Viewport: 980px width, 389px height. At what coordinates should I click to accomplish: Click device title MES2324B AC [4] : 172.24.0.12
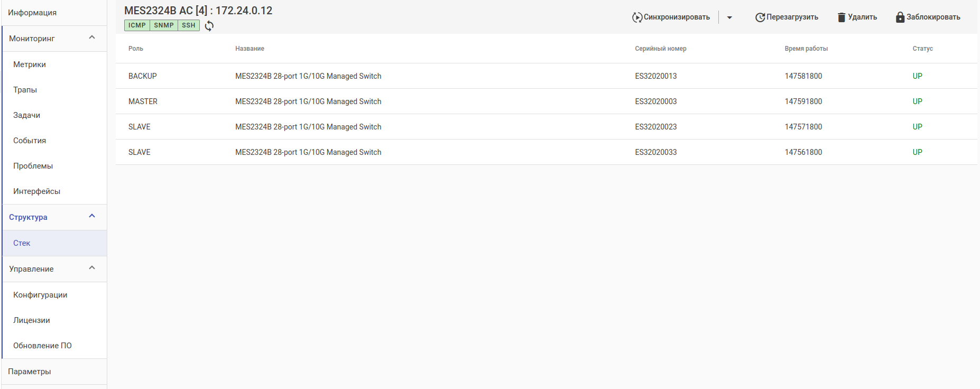click(198, 11)
